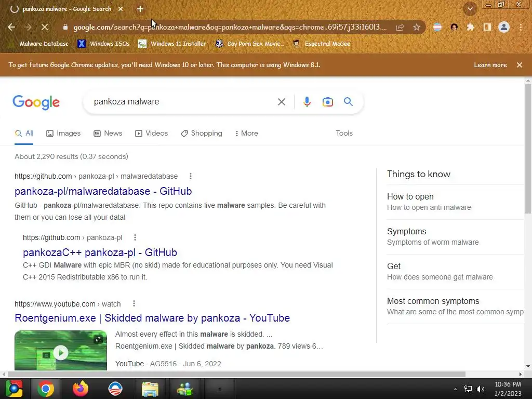This screenshot has width=532, height=399.
Task: Open Malware Database bookmark
Action: click(x=44, y=44)
